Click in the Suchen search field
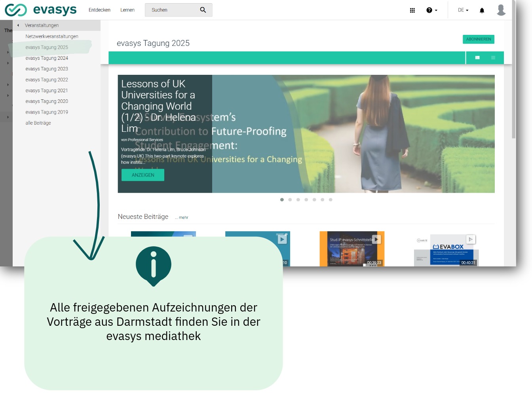Image resolution: width=532 pixels, height=399 pixels. click(x=172, y=10)
